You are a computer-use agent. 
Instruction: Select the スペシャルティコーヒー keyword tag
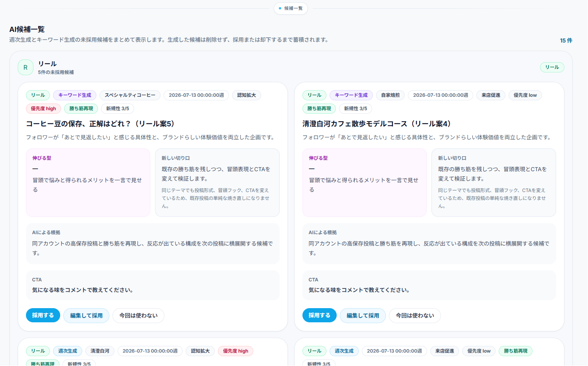[x=130, y=95]
